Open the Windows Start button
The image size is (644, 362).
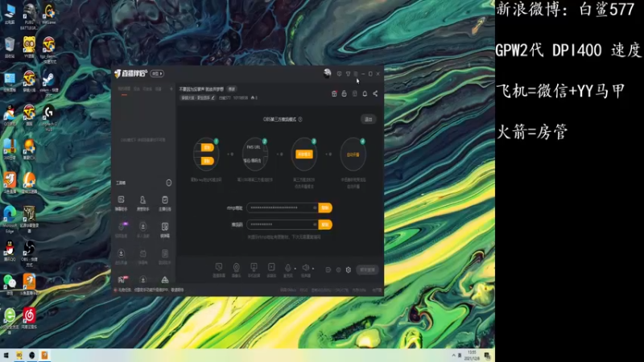coord(6,356)
